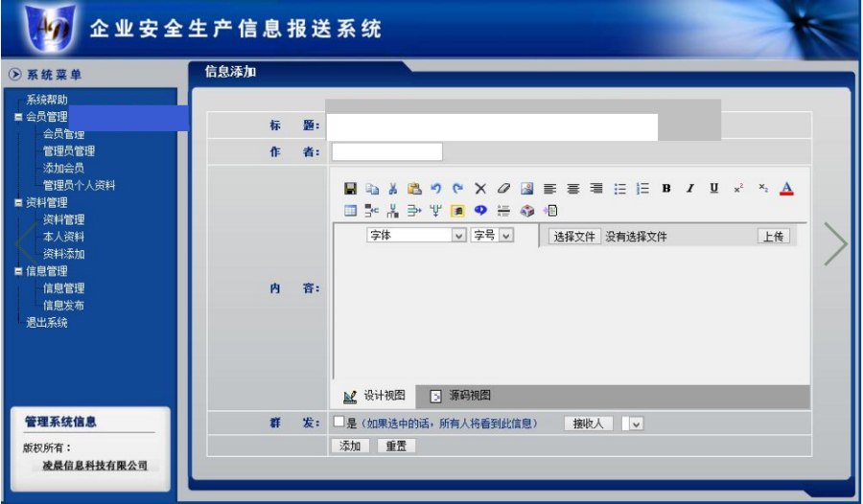Click the Paste clipboard icon
The width and height of the screenshot is (863, 504).
click(x=414, y=188)
